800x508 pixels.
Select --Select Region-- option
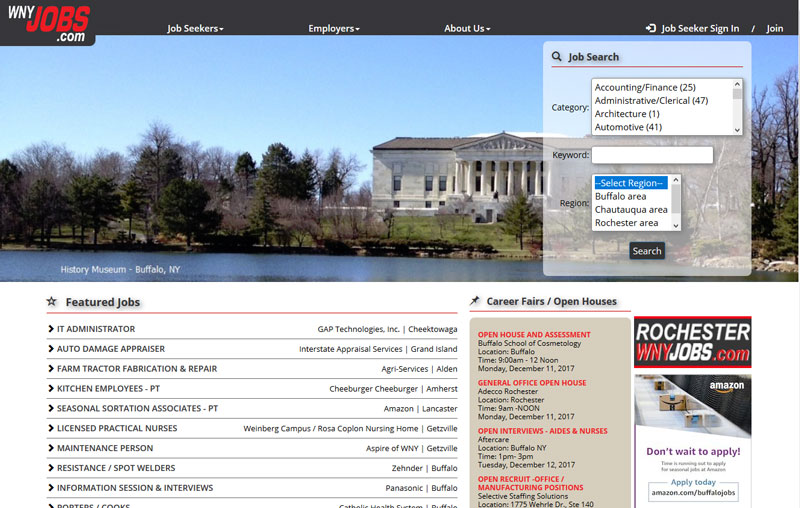point(631,183)
